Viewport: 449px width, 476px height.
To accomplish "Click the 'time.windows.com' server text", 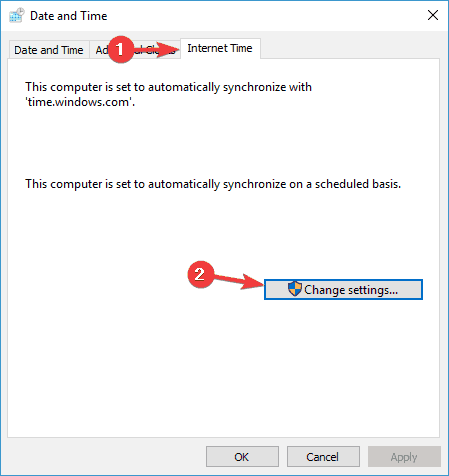I will (x=80, y=102).
